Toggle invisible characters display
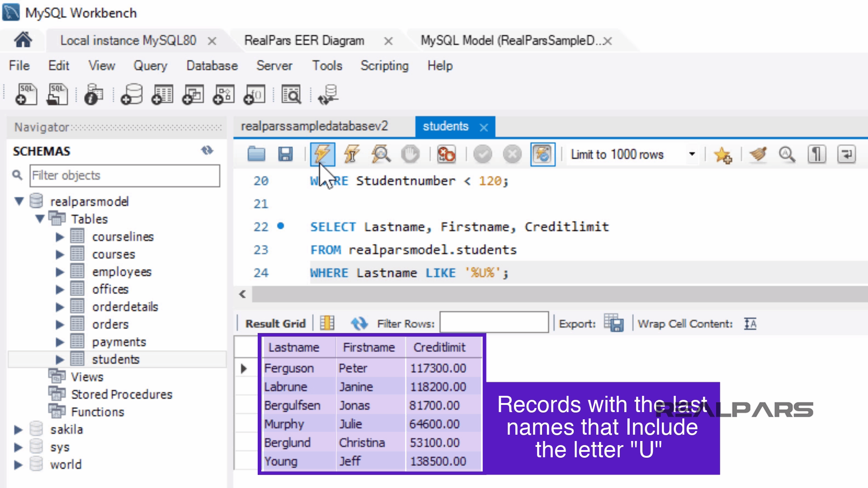 [x=816, y=155]
